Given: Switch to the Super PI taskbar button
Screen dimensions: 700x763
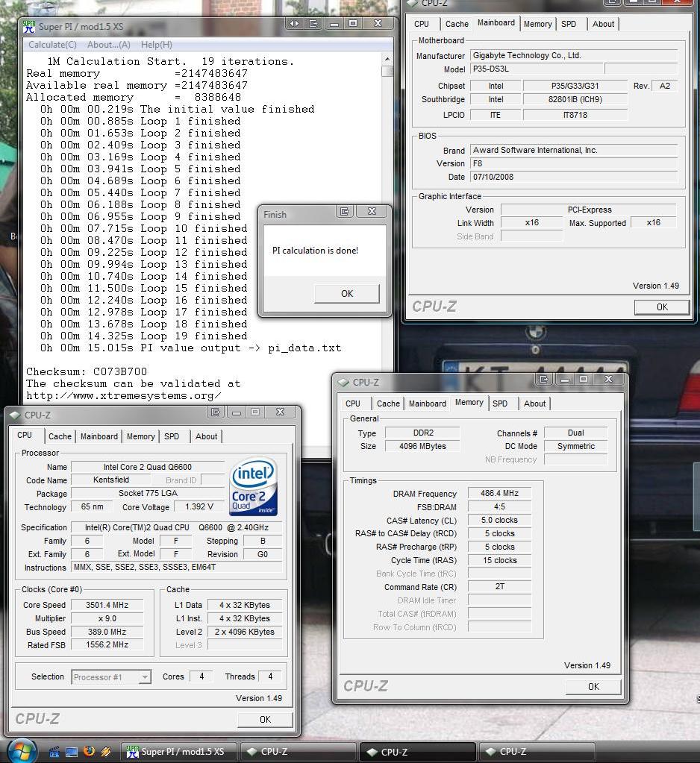Looking at the screenshot, I should (179, 752).
